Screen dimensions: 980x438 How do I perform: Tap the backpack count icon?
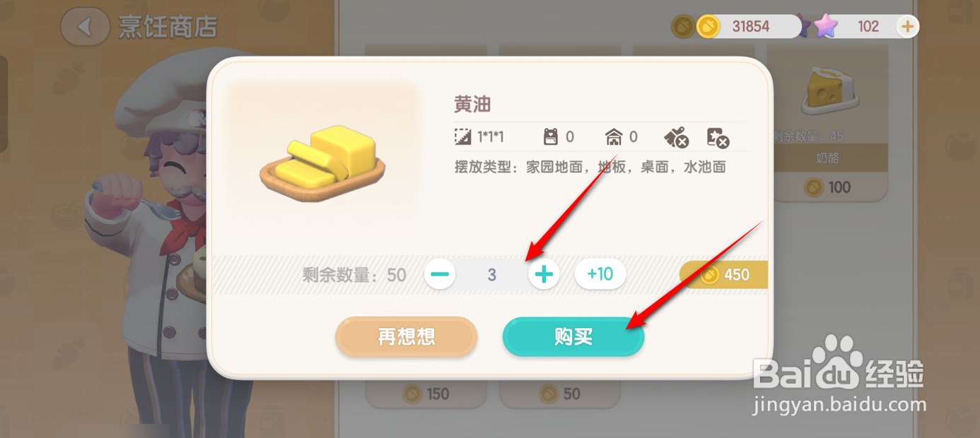coord(550,136)
